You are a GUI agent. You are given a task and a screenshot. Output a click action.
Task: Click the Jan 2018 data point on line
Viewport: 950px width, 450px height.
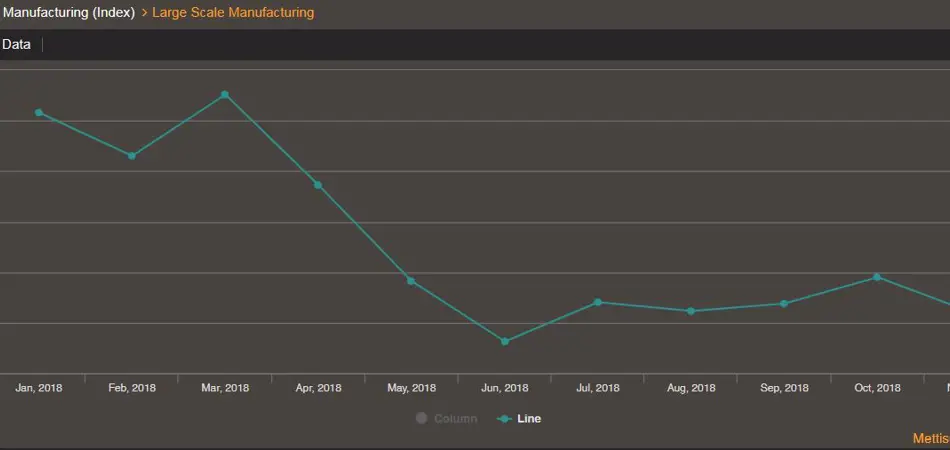click(x=39, y=113)
